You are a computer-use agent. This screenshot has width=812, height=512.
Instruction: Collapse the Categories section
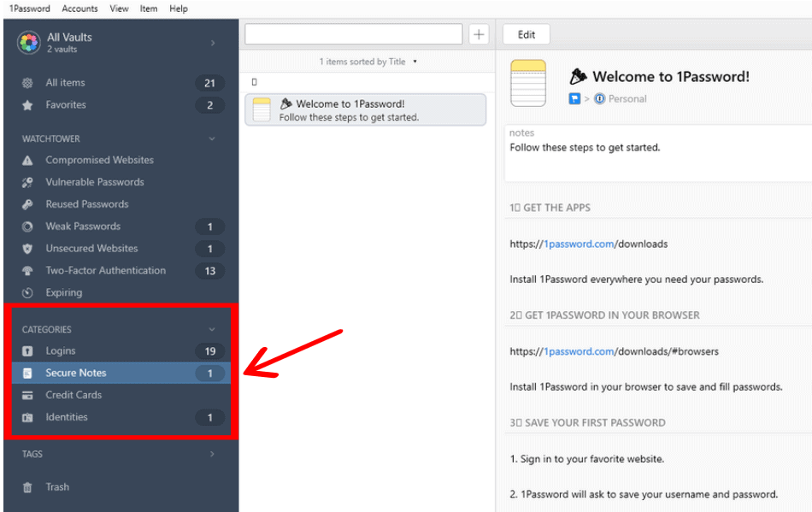(x=212, y=329)
